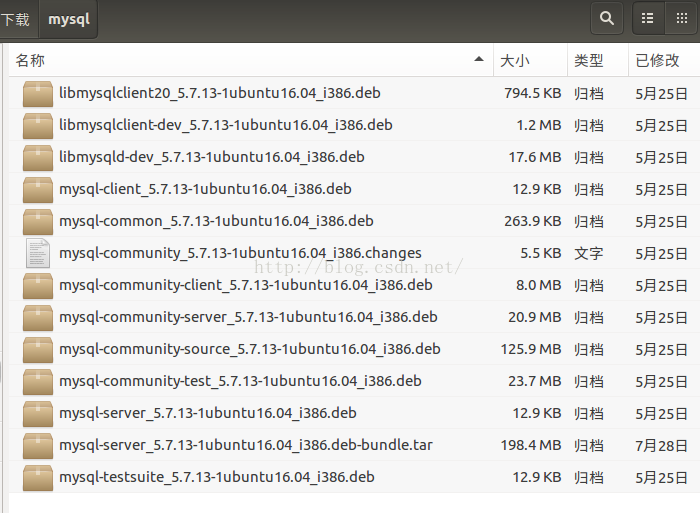Select file mysql-common_5.7.13-1ubuntu16.04_i386.deb
The height and width of the screenshot is (513, 700).
[216, 221]
